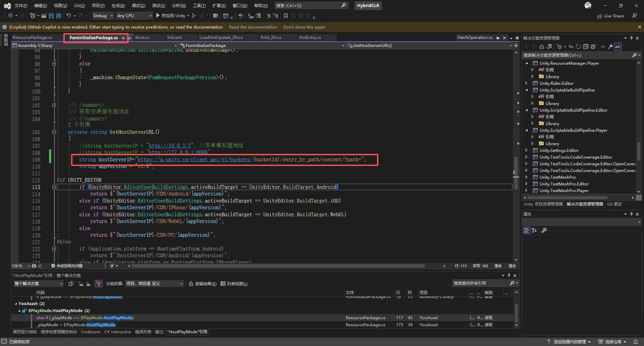Click property pages wrench in Properties panel
Image resolution: width=644 pixels, height=346 pixels.
(544, 230)
